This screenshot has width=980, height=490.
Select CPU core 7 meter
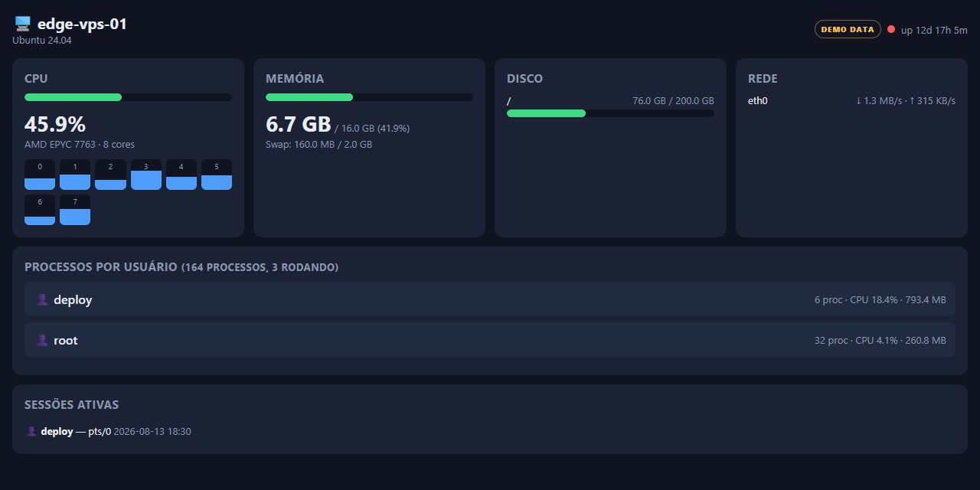tap(75, 210)
